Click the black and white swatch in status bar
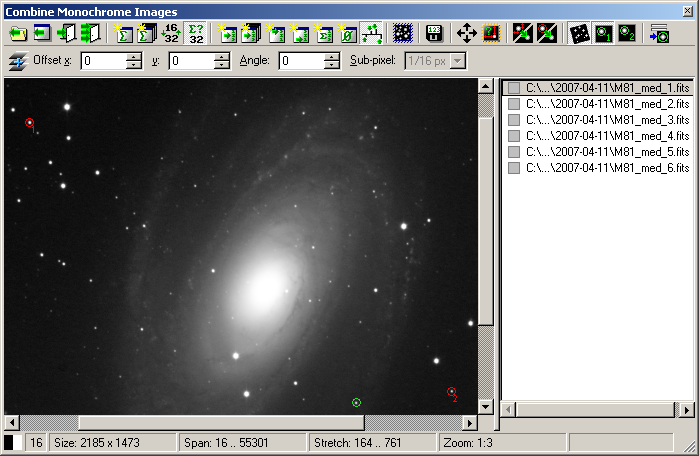699x456 pixels. click(13, 443)
